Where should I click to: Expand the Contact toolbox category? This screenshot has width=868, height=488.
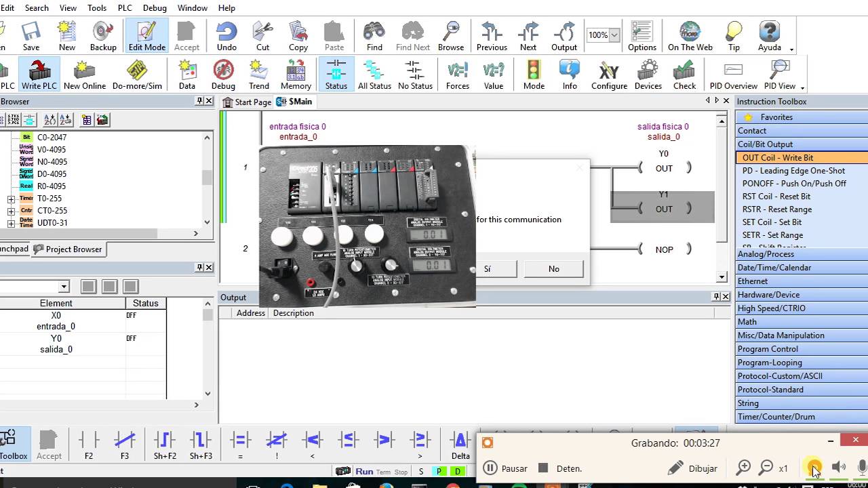point(802,131)
